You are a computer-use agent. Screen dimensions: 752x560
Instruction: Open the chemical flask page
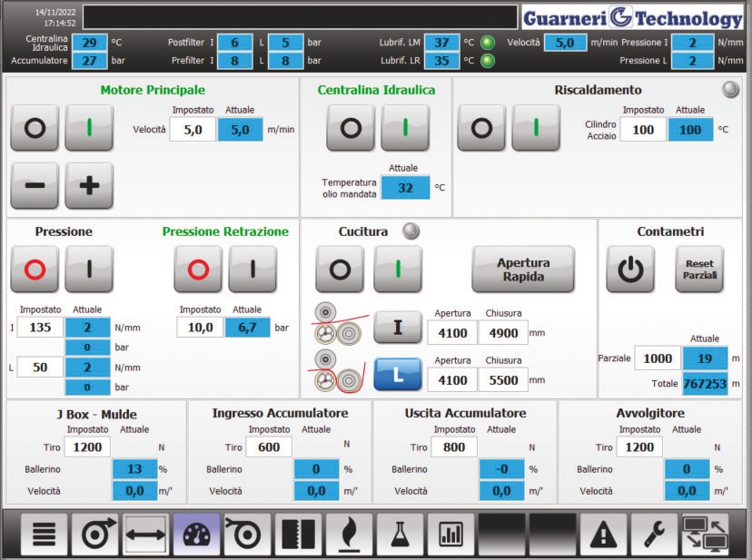click(x=401, y=534)
